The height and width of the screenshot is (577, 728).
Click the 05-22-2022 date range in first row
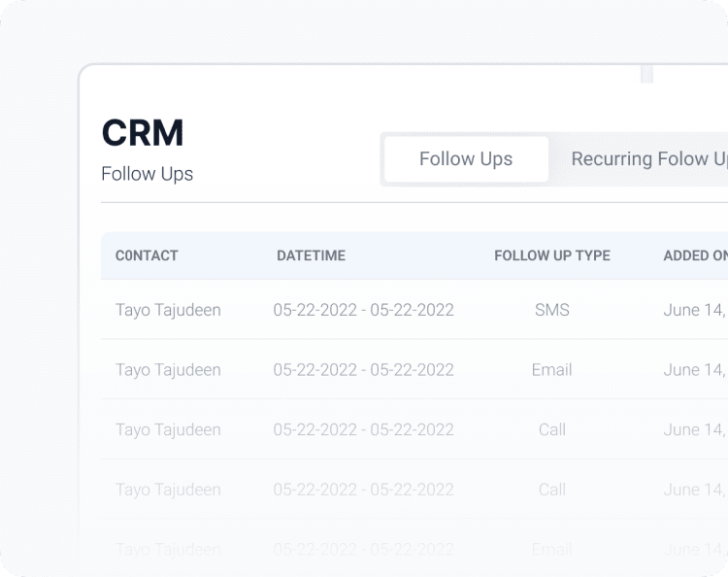click(363, 310)
